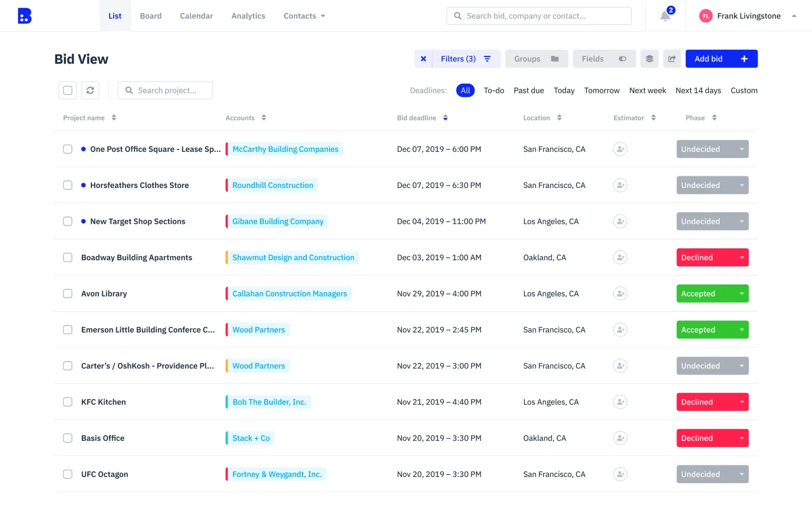Assign estimator for Emerson Little Building row

coord(620,330)
